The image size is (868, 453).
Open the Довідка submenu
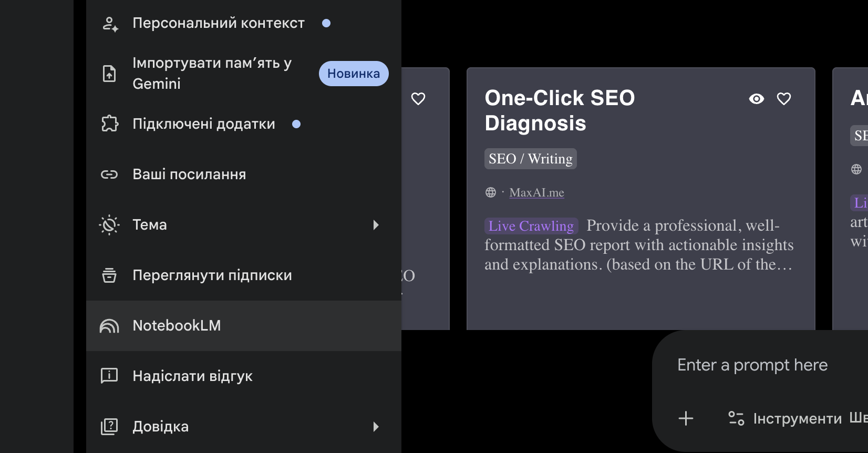click(x=244, y=427)
